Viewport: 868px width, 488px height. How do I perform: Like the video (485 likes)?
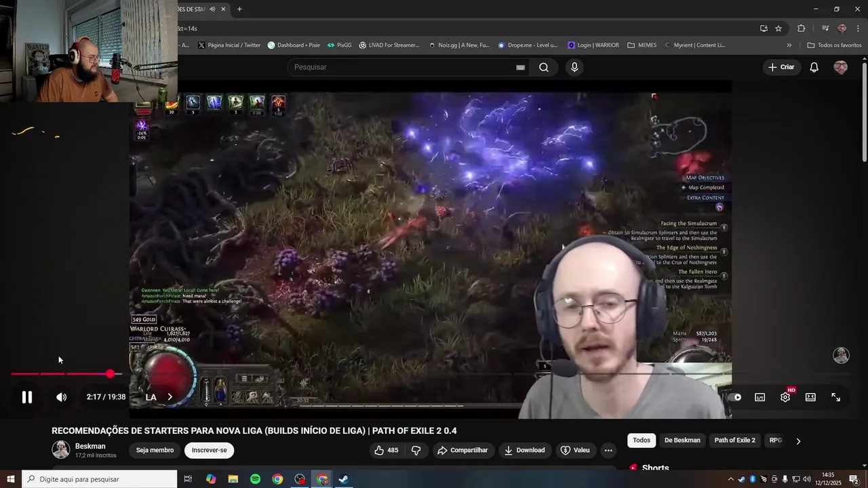click(x=387, y=450)
